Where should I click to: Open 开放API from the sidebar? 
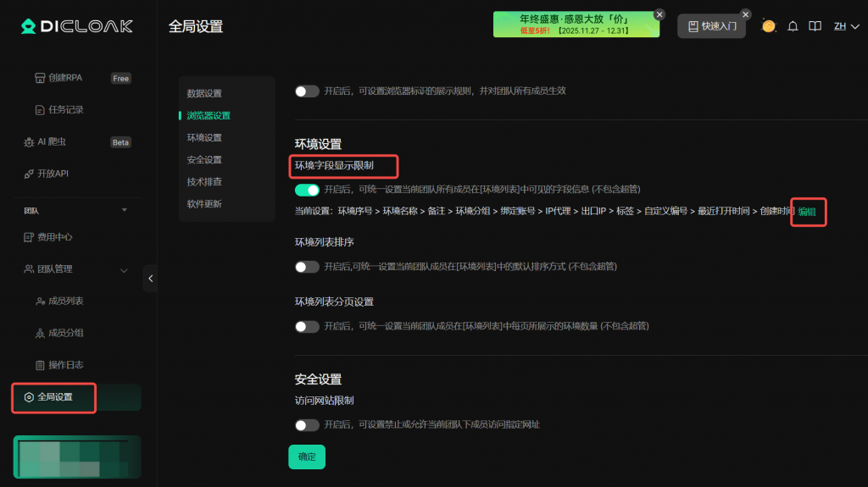tap(53, 174)
